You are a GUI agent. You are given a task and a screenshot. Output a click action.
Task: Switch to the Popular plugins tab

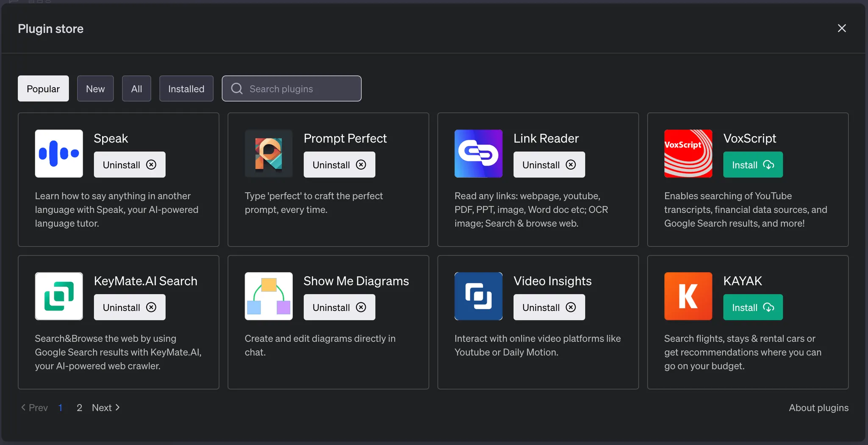click(43, 89)
